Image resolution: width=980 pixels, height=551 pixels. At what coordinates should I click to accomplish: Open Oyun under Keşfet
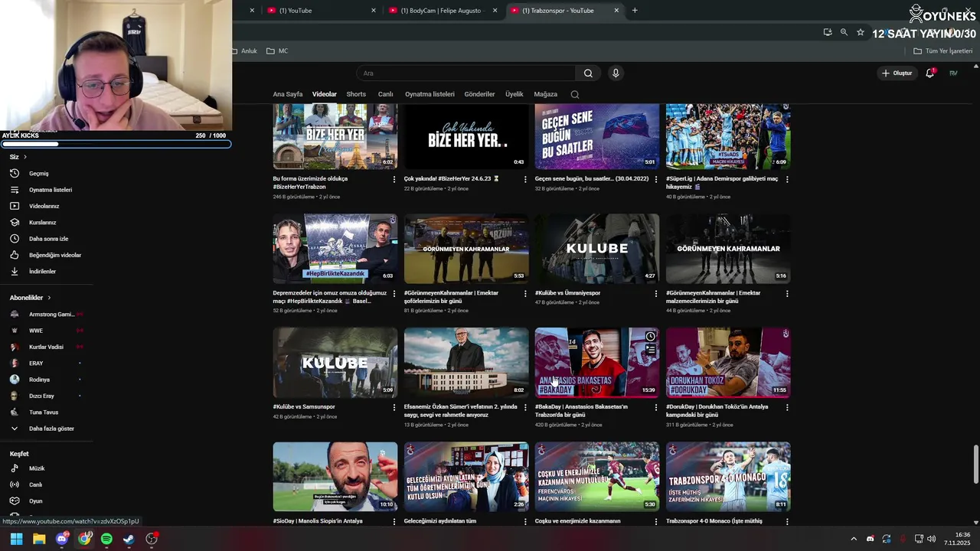click(x=35, y=501)
